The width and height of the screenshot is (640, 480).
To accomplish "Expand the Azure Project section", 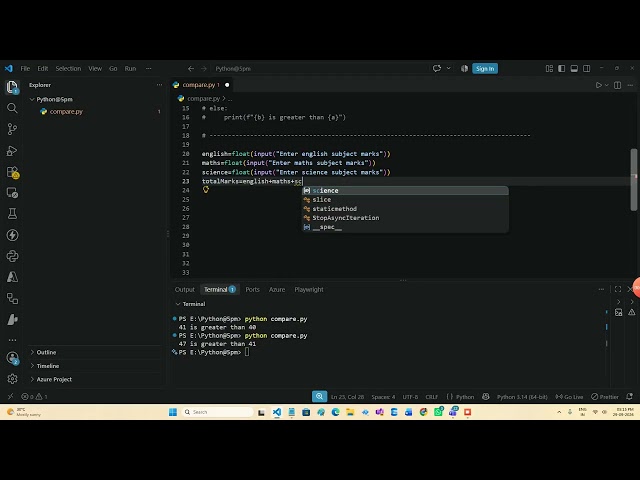I will tap(32, 379).
